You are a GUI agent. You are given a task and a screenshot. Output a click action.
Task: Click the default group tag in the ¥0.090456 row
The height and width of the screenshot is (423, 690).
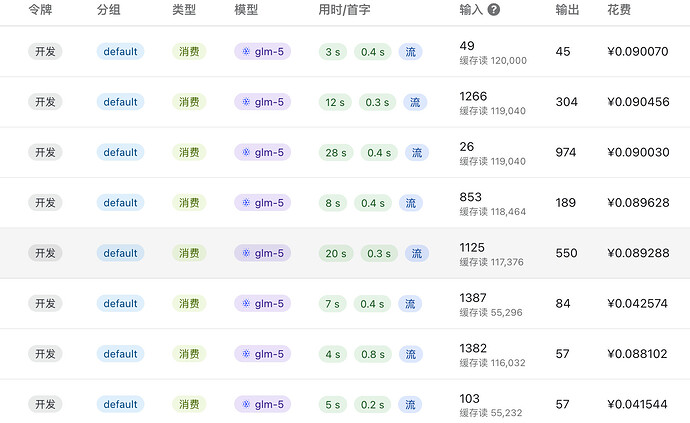[120, 102]
